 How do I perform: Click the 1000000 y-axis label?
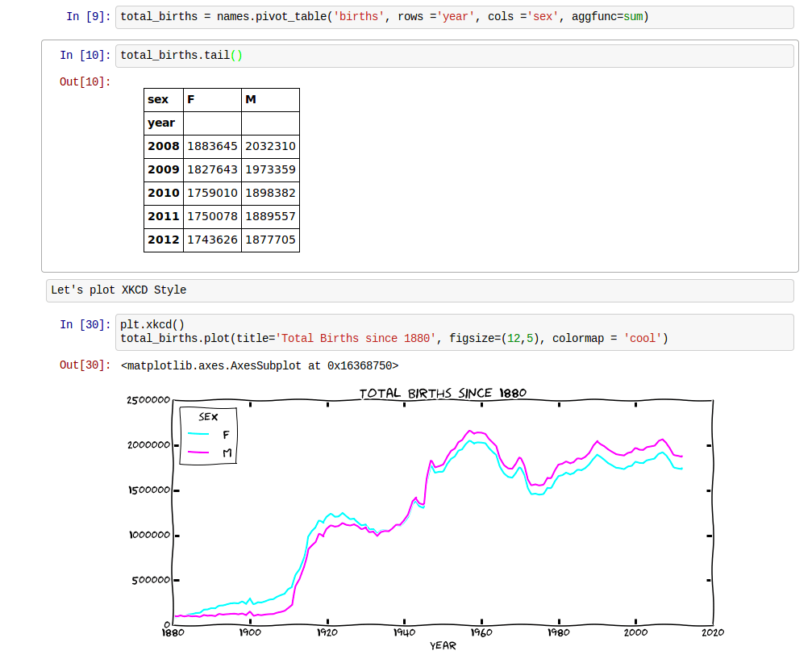150,535
